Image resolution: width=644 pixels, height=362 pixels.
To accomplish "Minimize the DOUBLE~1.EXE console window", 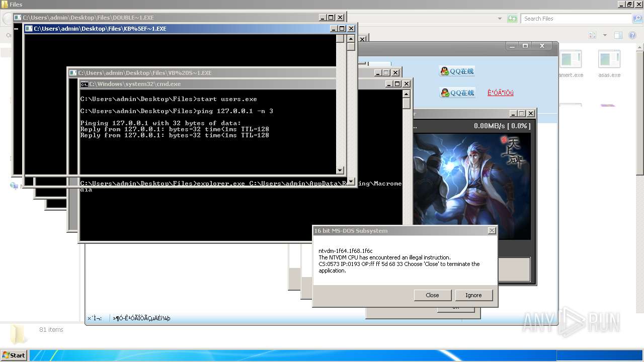I will [x=323, y=18].
